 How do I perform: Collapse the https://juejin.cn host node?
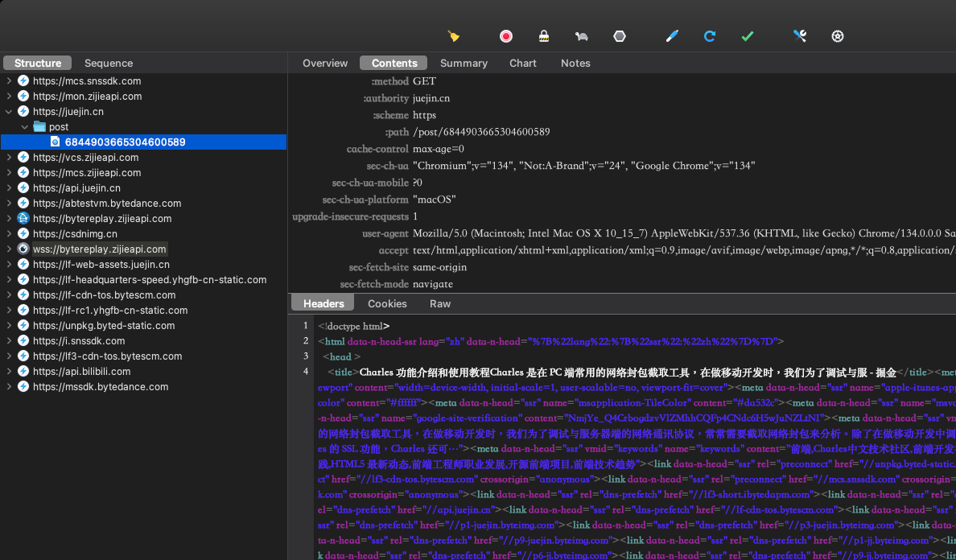tap(9, 112)
